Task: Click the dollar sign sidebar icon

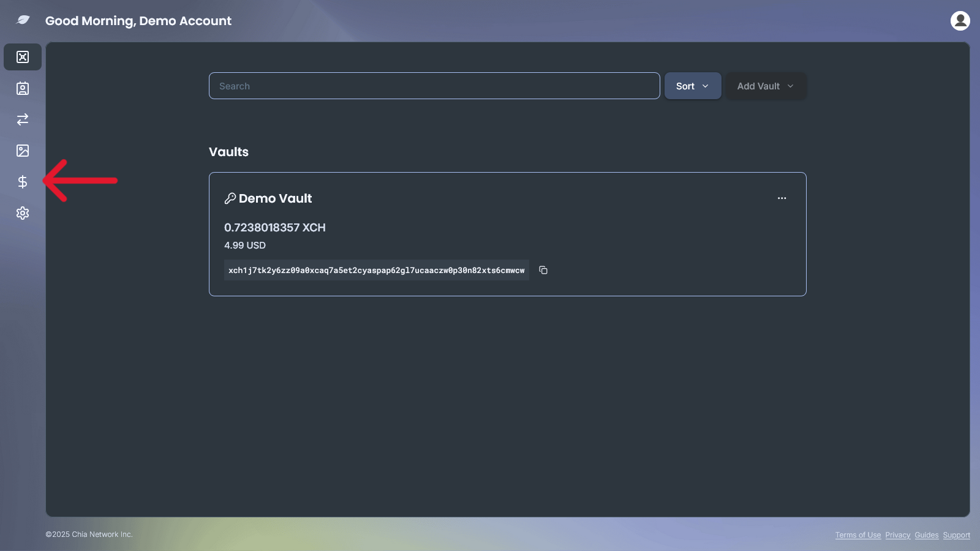Action: (23, 182)
